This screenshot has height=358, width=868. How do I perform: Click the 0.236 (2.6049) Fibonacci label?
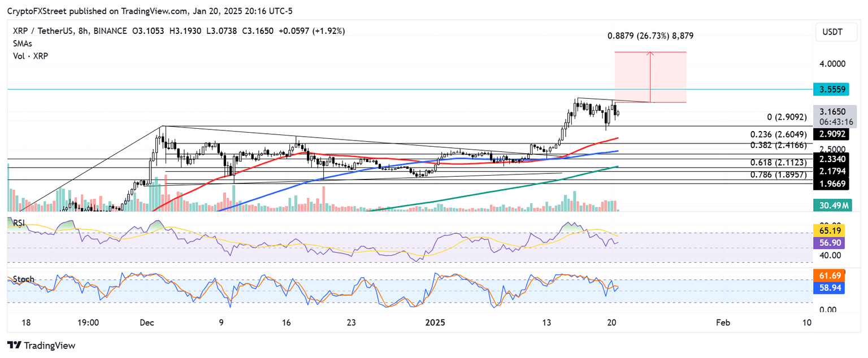pos(777,134)
